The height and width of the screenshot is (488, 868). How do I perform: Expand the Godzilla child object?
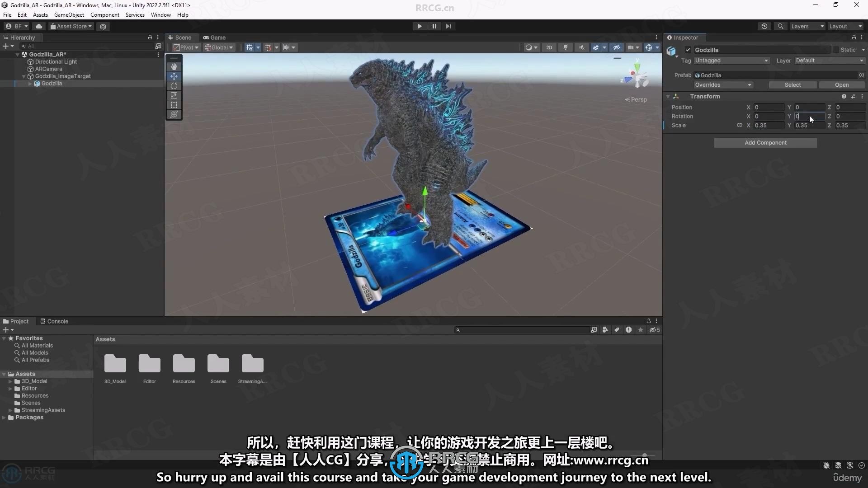(x=30, y=84)
